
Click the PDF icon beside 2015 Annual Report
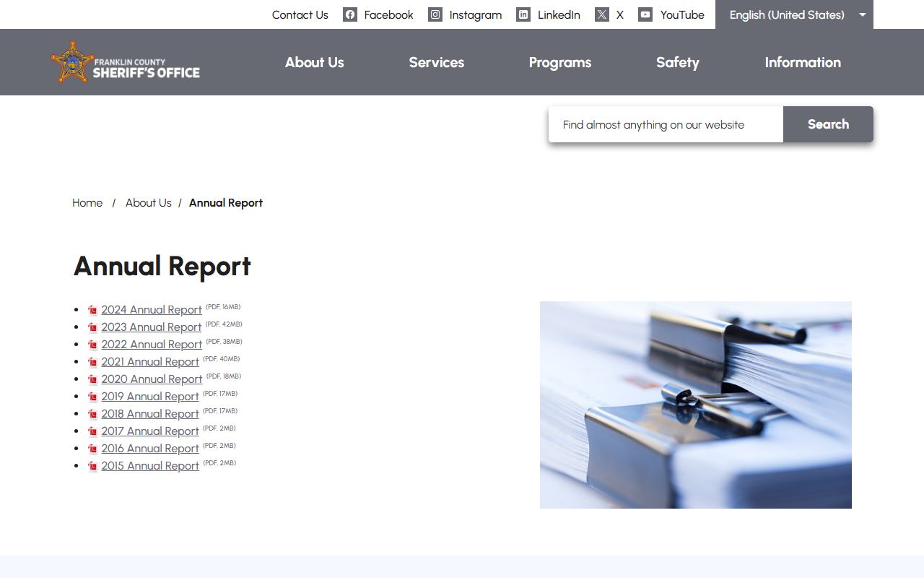[x=92, y=466]
